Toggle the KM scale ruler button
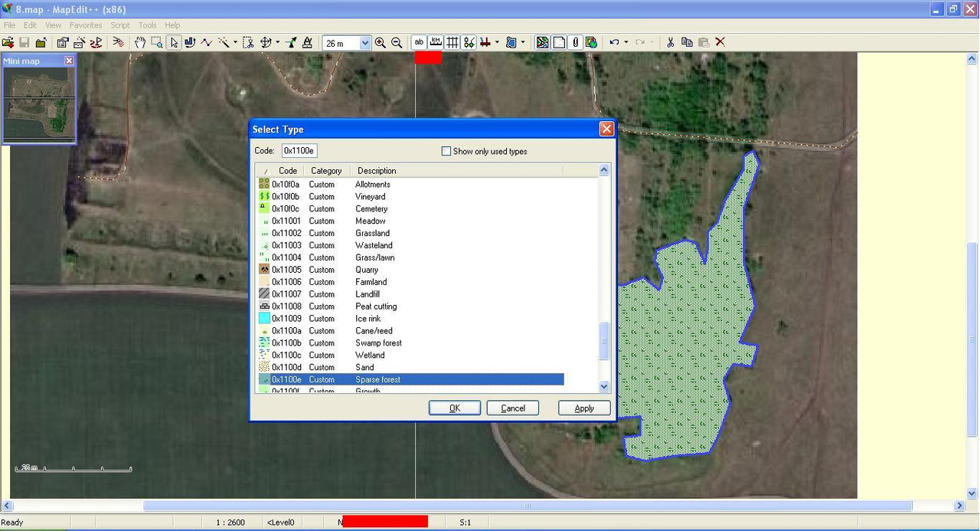The height and width of the screenshot is (531, 980). tap(436, 43)
